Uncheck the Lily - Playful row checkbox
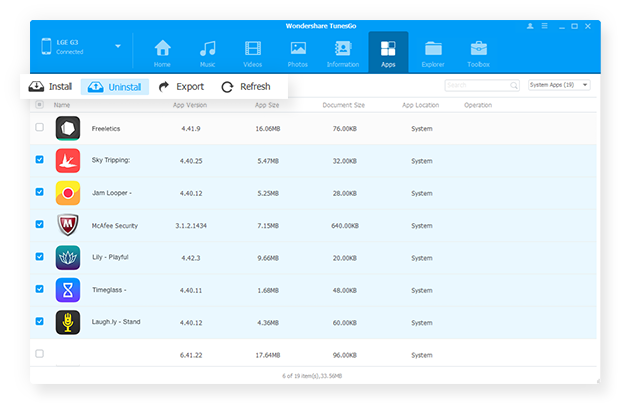Screen dimensions: 622x406 pos(39,256)
